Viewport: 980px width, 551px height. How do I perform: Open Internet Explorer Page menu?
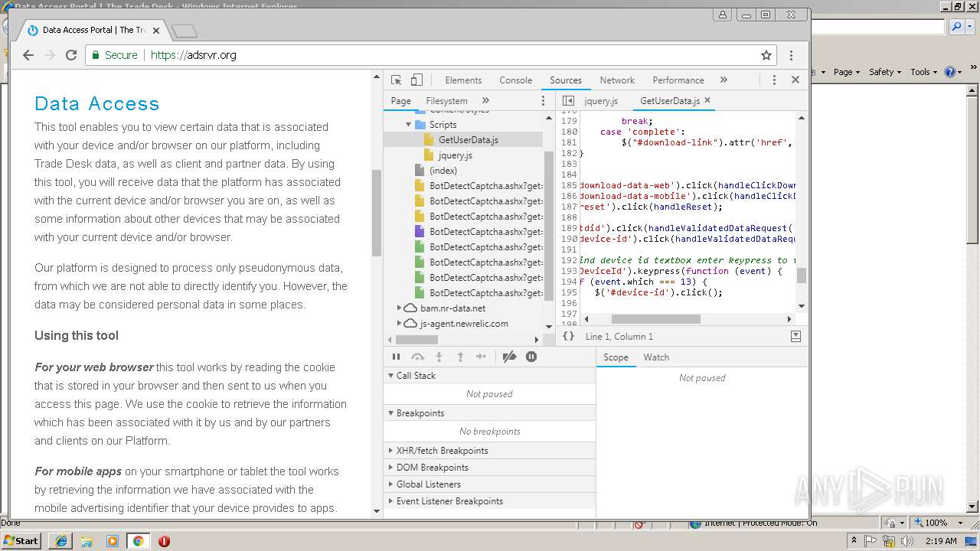(846, 71)
